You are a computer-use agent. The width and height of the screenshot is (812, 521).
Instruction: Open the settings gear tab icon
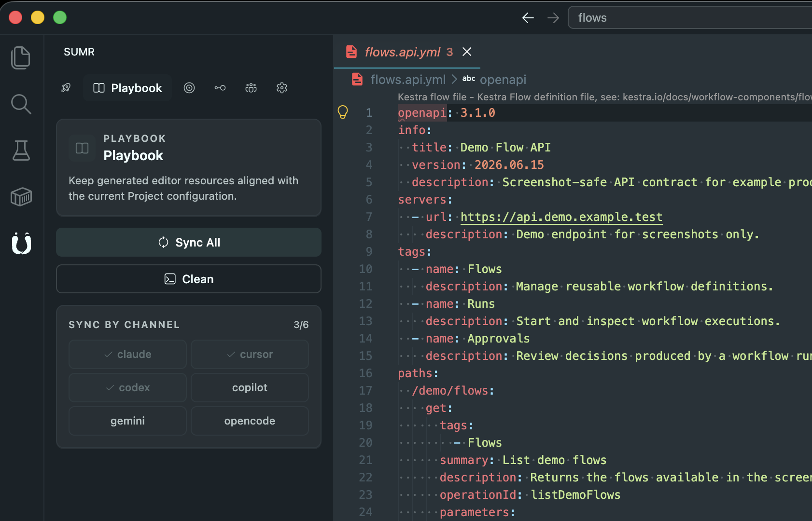[282, 88]
